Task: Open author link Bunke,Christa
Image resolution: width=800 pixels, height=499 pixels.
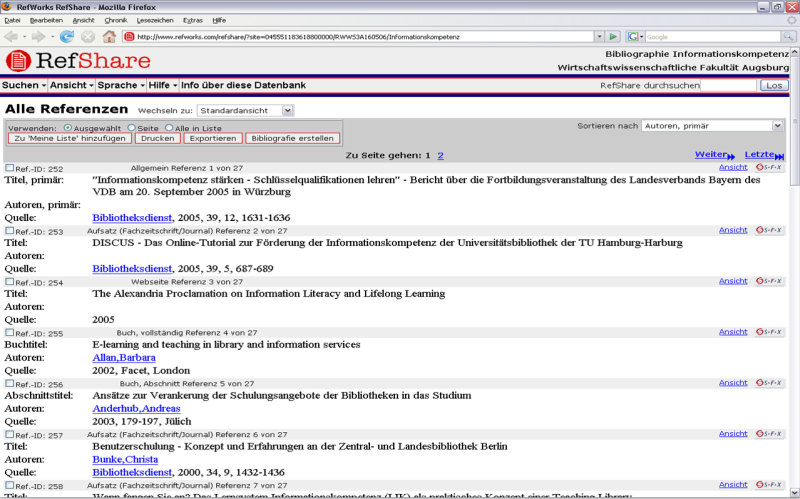Action: click(x=125, y=459)
